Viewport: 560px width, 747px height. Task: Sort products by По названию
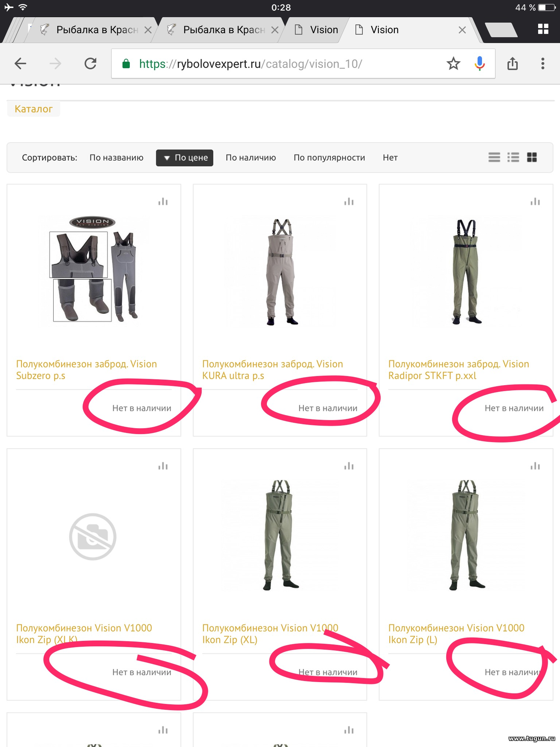(116, 158)
